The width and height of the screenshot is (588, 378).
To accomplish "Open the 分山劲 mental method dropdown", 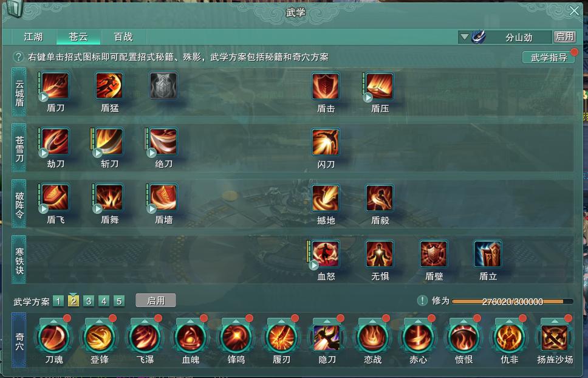I will pos(465,36).
